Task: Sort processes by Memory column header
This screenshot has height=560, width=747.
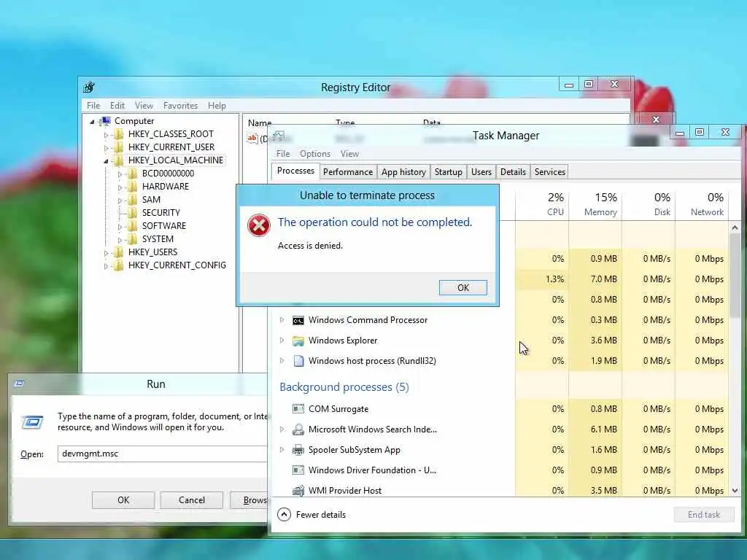Action: click(x=595, y=204)
